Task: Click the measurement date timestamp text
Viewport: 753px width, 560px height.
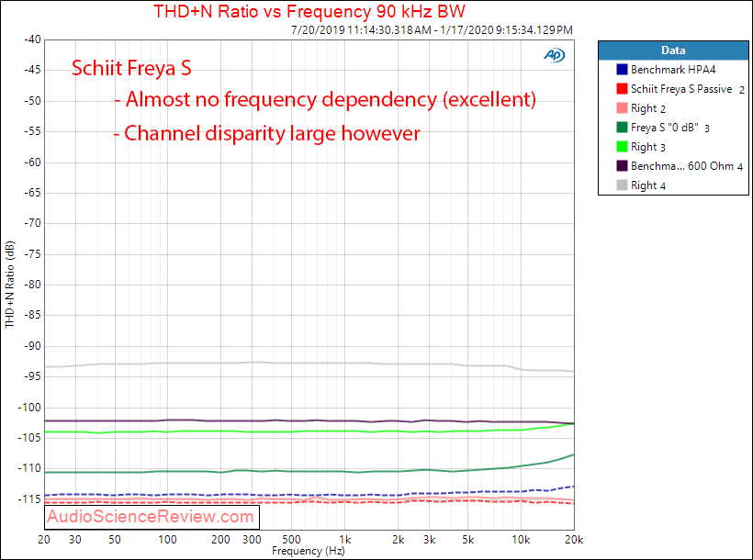Action: coord(432,29)
